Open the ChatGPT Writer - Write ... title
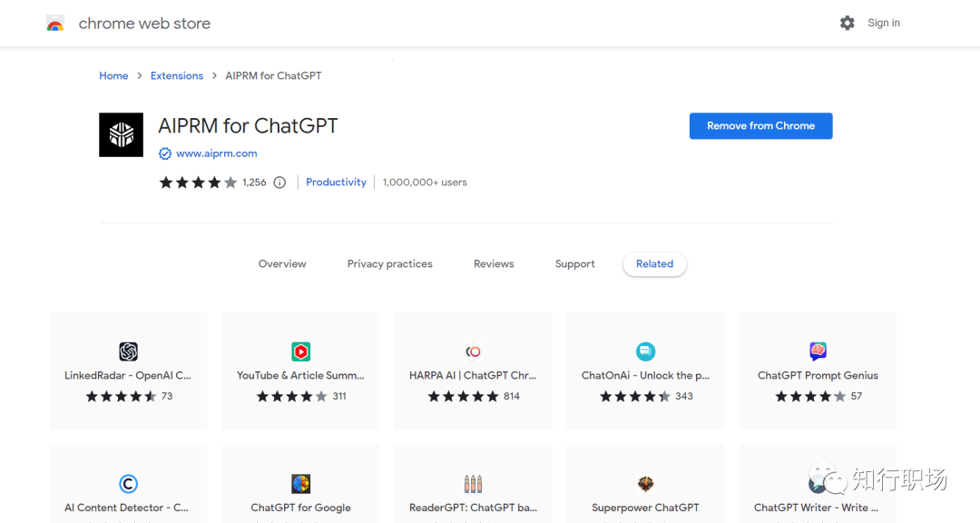This screenshot has height=523, width=980. 817,508
